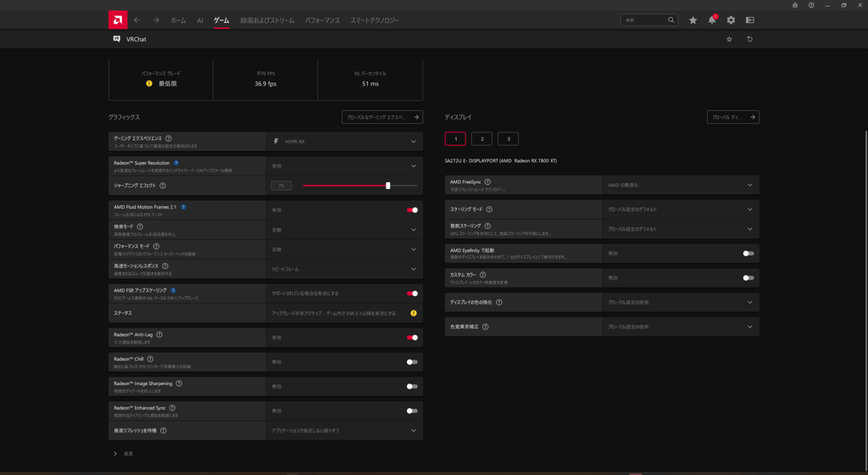The width and height of the screenshot is (868, 475).
Task: Turn off Radeon Anti-Lag toggle
Action: pyautogui.click(x=412, y=338)
